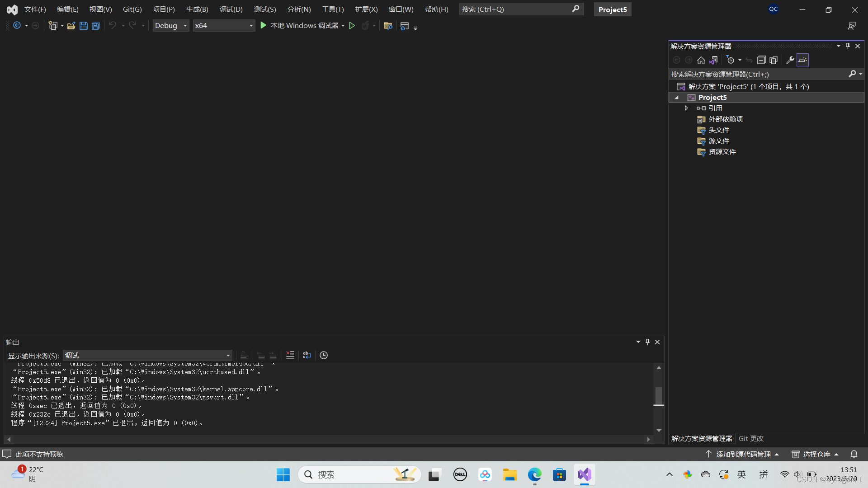
Task: Toggle word wrap in output panel
Action: 307,355
